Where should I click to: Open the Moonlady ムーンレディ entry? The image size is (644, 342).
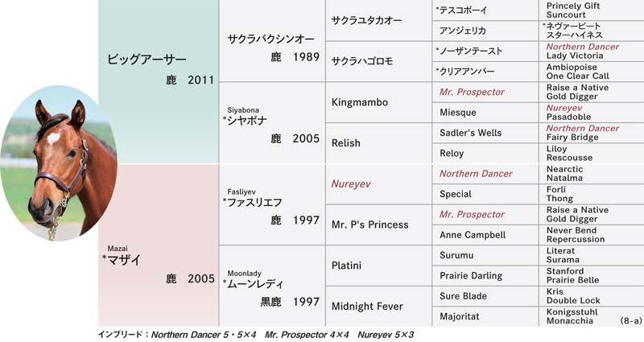point(272,286)
